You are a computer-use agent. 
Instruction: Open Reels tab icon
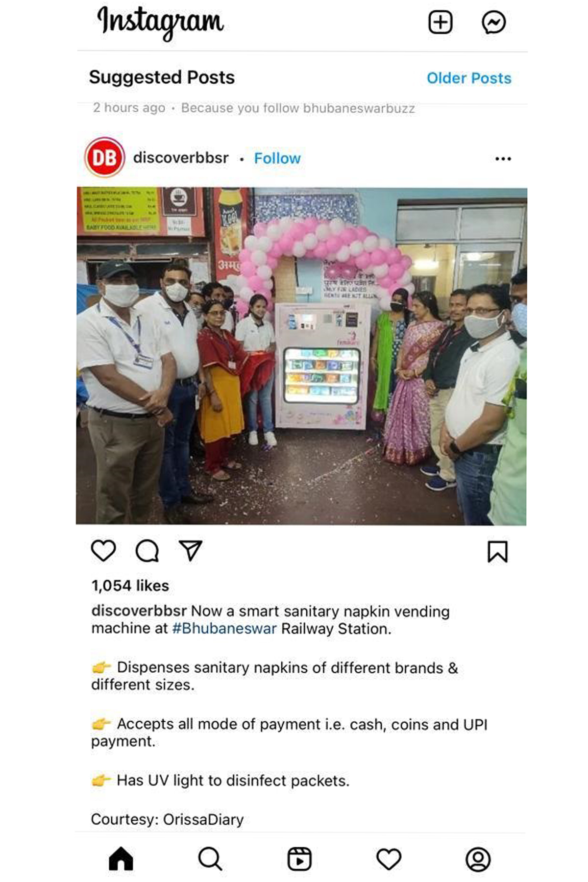tap(299, 858)
